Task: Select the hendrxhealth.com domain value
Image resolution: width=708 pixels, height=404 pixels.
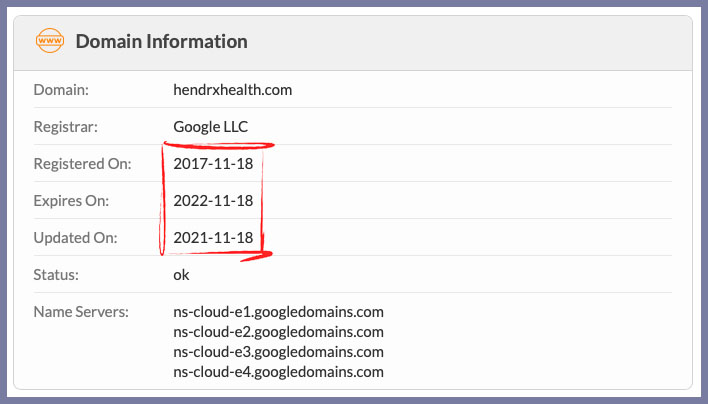Action: click(233, 90)
